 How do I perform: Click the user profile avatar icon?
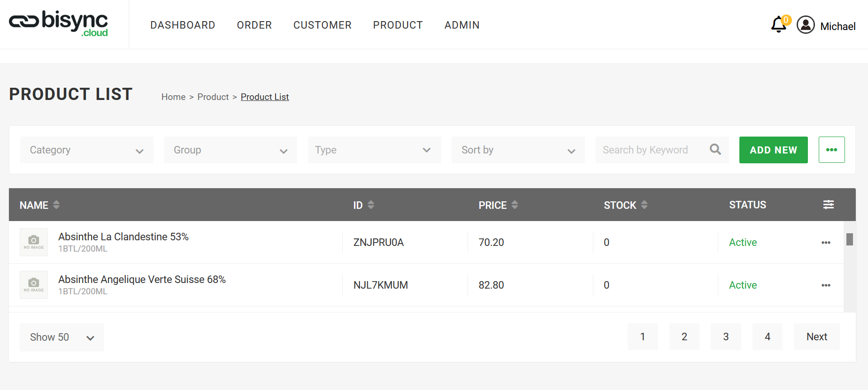(x=806, y=25)
